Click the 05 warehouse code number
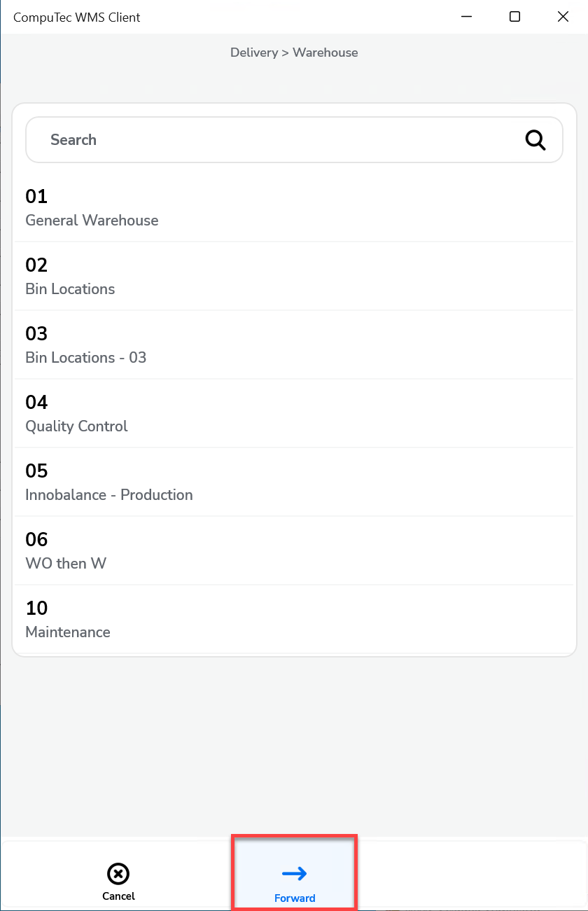The width and height of the screenshot is (588, 911). tap(36, 471)
